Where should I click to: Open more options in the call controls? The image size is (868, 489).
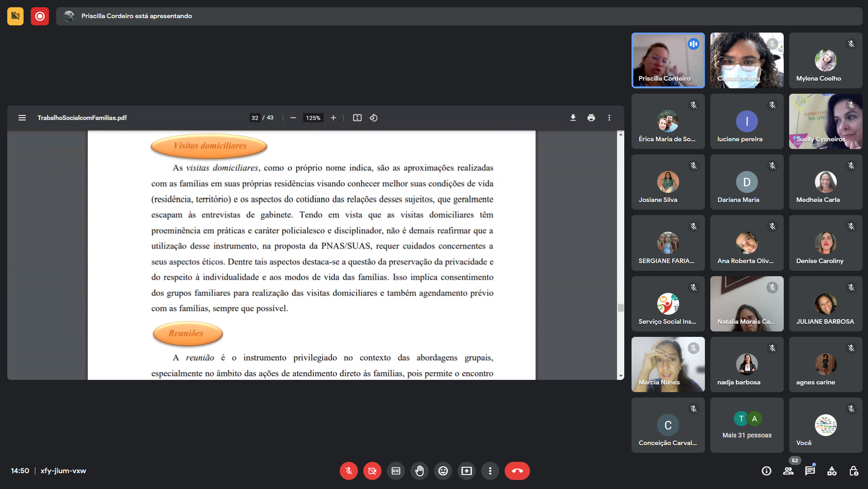tap(490, 471)
